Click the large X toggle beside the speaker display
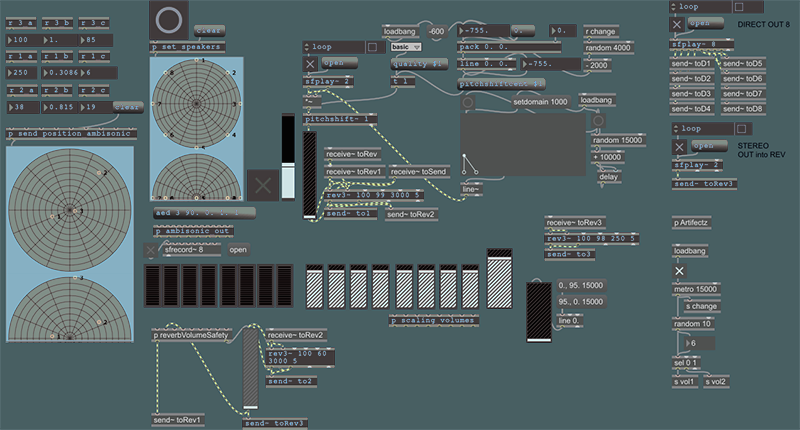The width and height of the screenshot is (800, 430). (264, 184)
